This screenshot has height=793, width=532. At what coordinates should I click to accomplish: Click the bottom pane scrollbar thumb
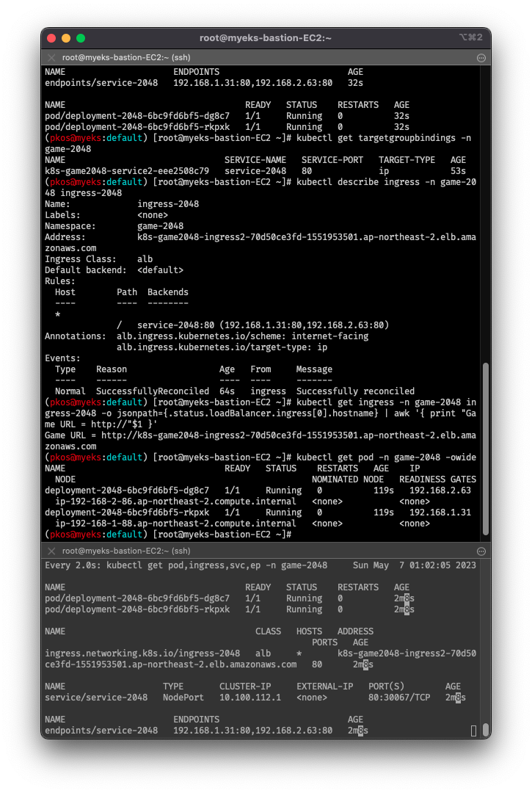click(486, 731)
